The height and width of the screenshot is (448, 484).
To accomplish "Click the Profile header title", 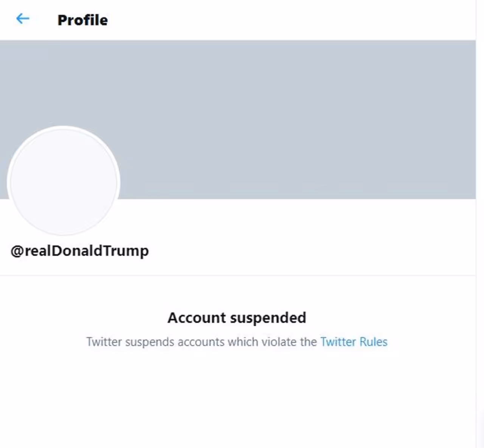I will tap(82, 20).
